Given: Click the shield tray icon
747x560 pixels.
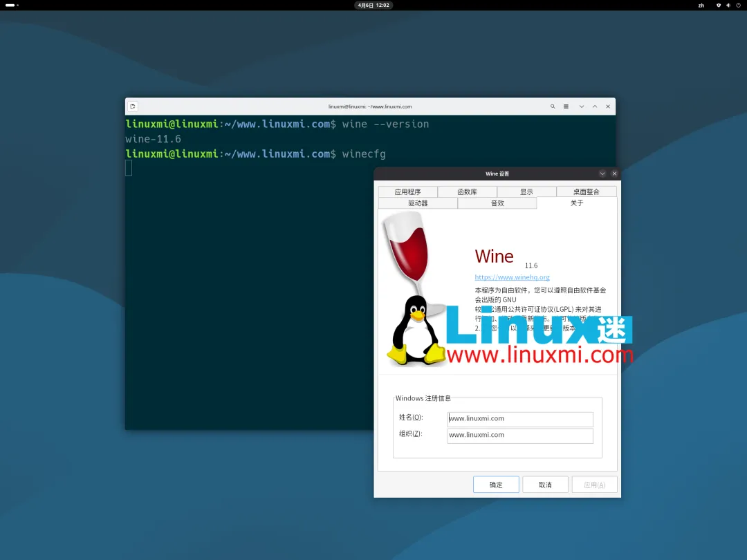Looking at the screenshot, I should pyautogui.click(x=719, y=6).
